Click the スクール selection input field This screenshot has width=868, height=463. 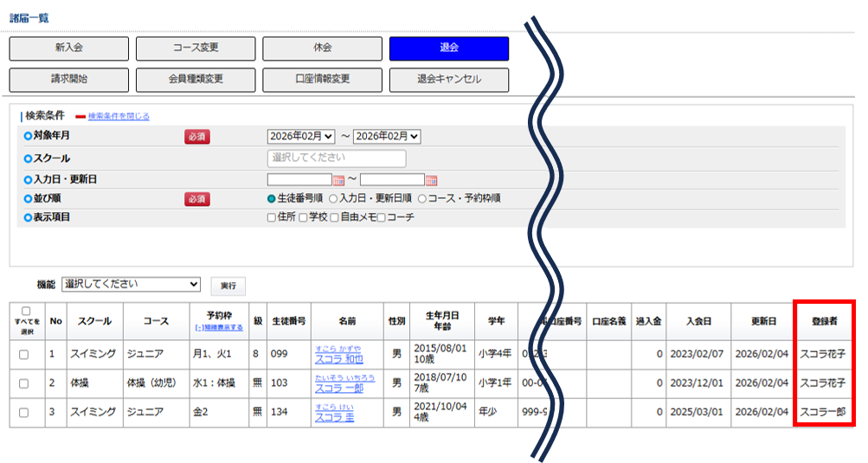[336, 158]
